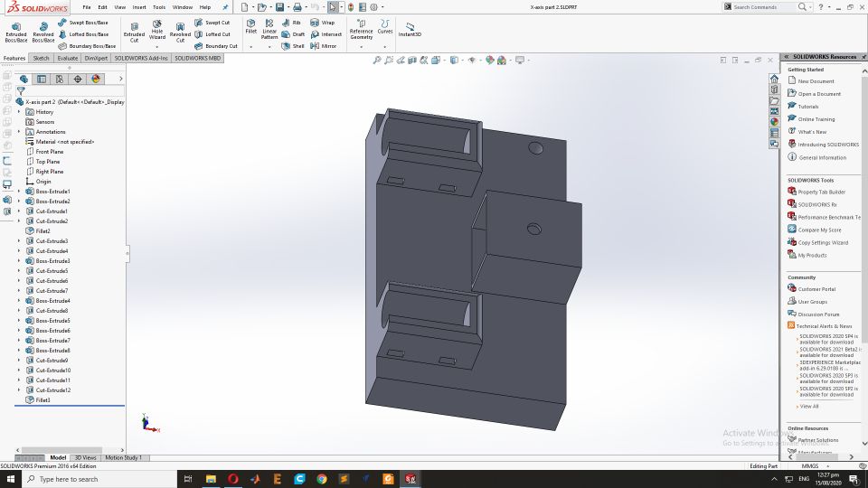Open the Discussion Forum link
868x488 pixels.
(x=818, y=314)
